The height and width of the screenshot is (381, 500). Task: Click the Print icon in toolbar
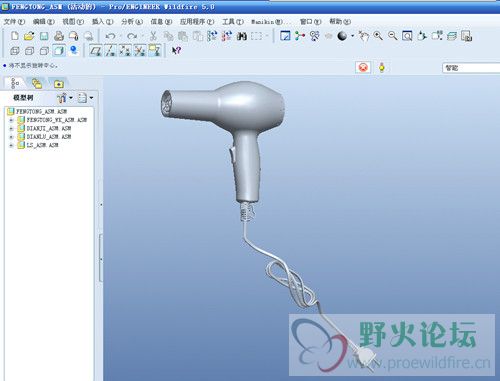pyautogui.click(x=59, y=36)
